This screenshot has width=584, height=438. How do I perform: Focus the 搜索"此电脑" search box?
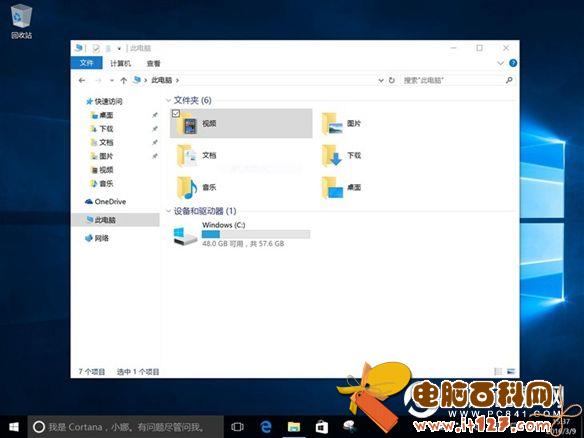click(453, 80)
